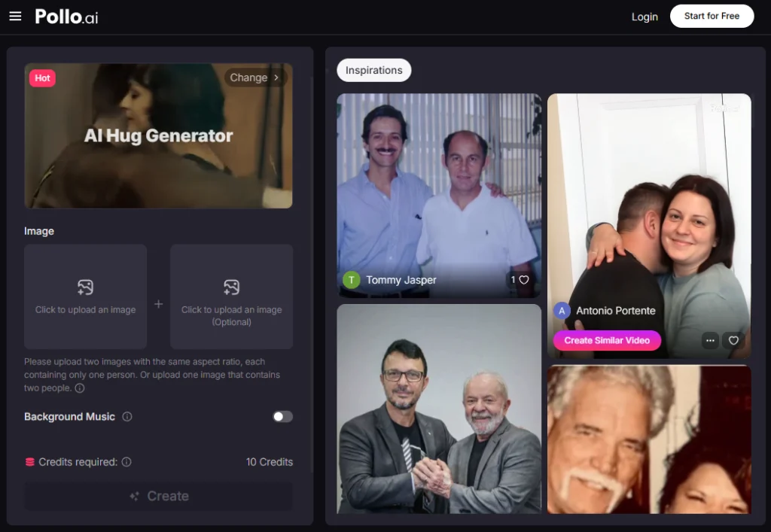The height and width of the screenshot is (532, 771).
Task: Like the Tommy Jasper video
Action: [524, 280]
